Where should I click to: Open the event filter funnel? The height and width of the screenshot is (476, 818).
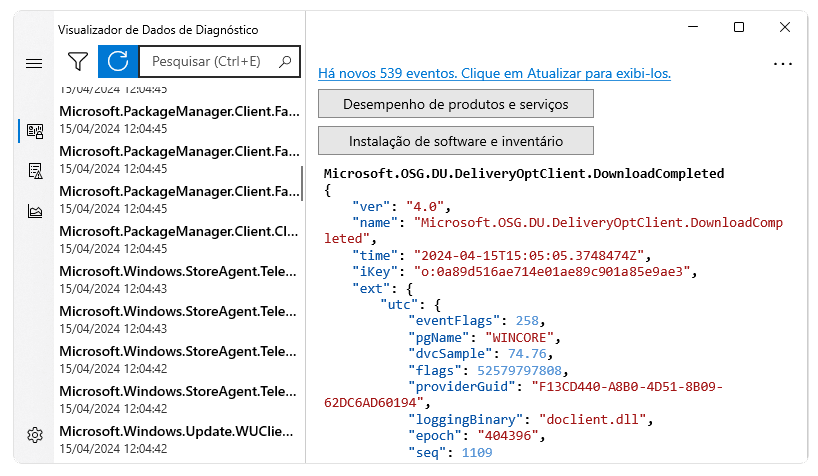(x=78, y=62)
